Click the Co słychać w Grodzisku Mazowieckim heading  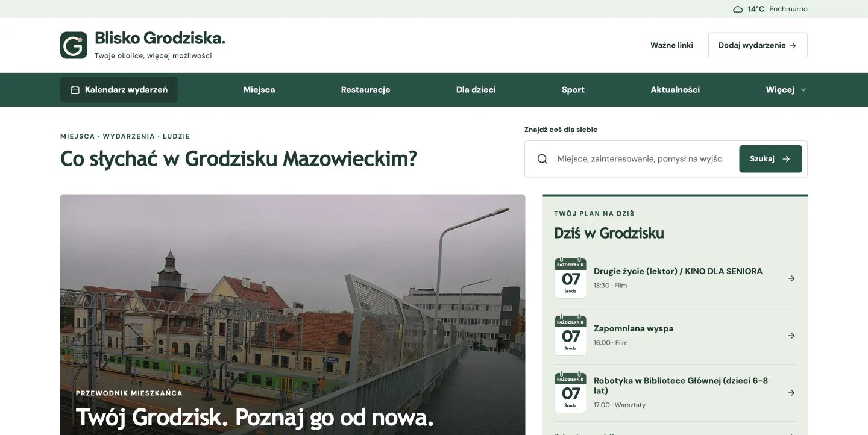click(239, 159)
